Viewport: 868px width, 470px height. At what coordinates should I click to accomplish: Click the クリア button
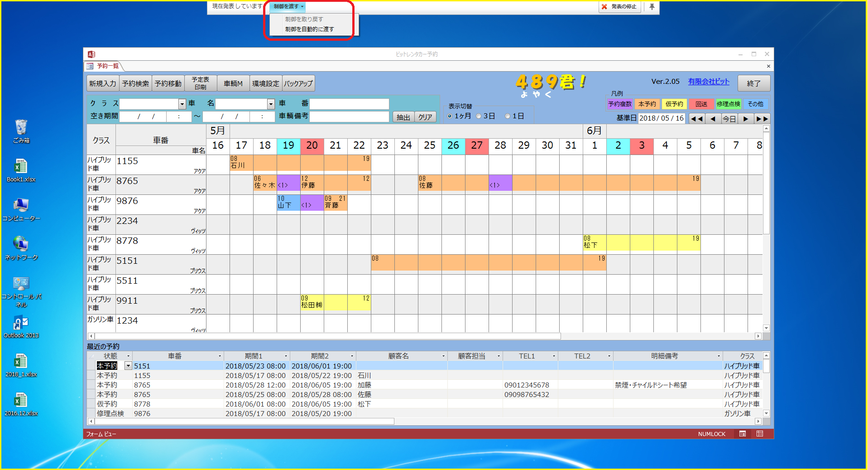[425, 117]
